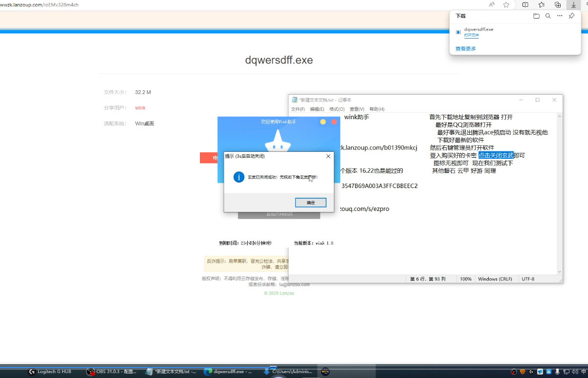This screenshot has height=378, width=588.
Task: Switch to Edge dqwersdff.exe taskbar item
Action: click(x=228, y=372)
